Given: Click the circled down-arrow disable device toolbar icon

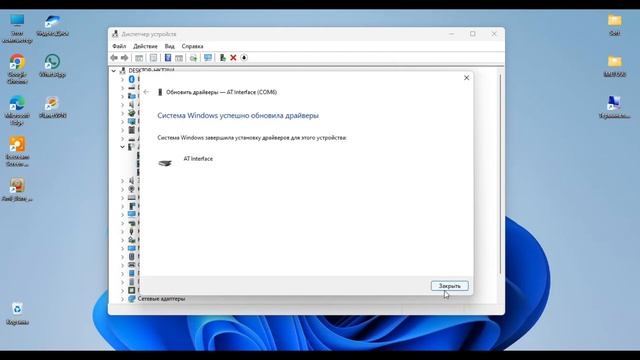Looking at the screenshot, I should click(244, 58).
